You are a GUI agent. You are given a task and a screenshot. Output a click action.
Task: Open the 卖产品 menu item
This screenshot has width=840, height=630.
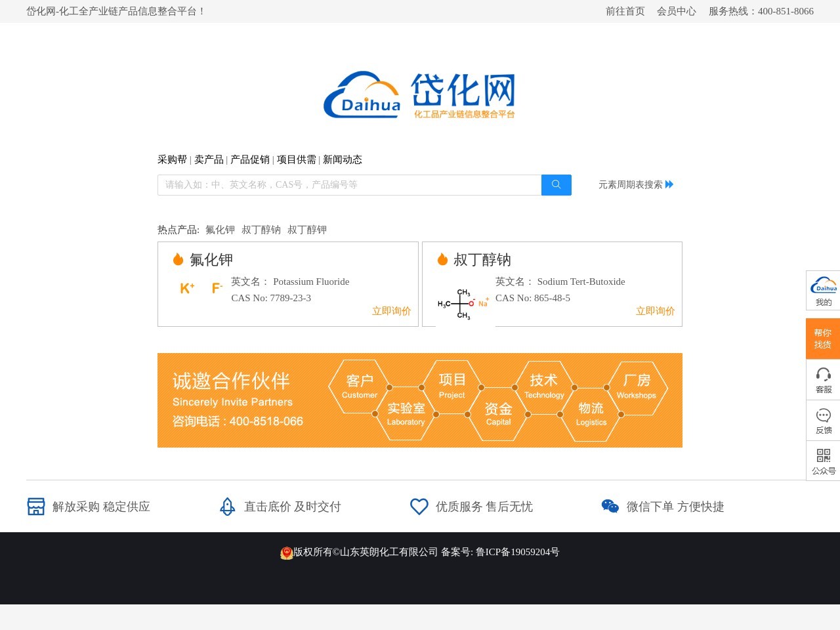pos(209,159)
